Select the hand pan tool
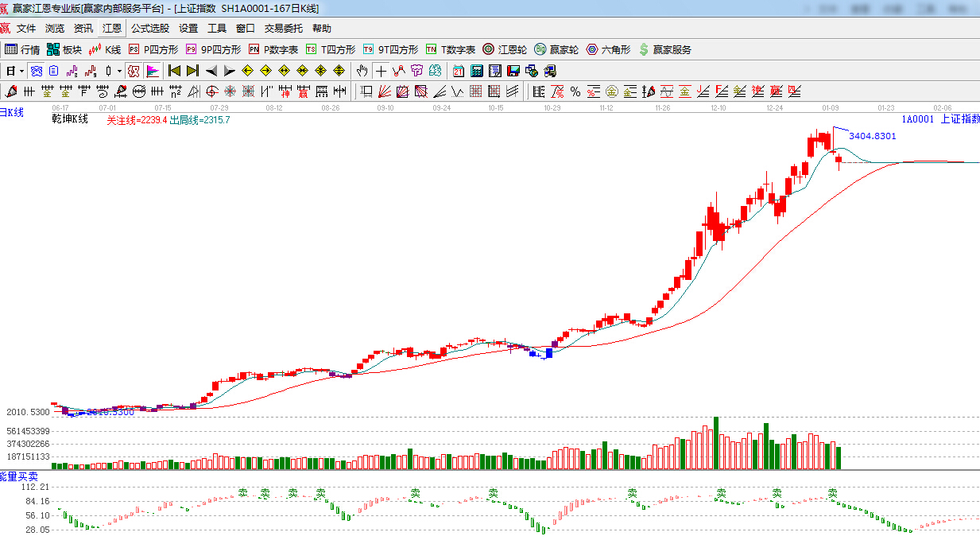Image resolution: width=980 pixels, height=540 pixels. (362, 71)
